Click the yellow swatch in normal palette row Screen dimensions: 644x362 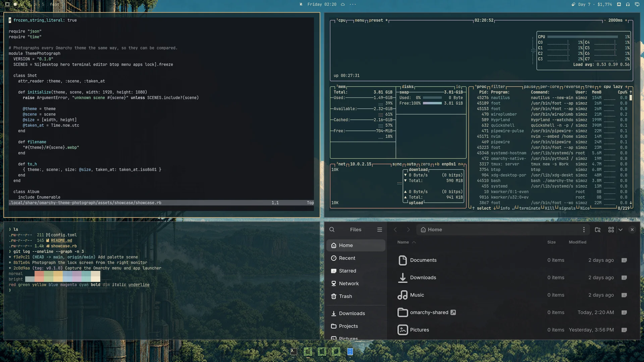coord(58,274)
